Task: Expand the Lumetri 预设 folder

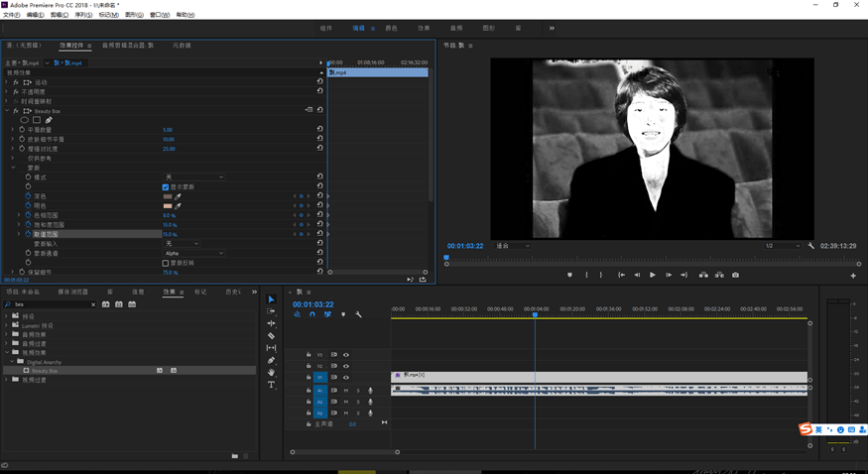Action: (8, 325)
